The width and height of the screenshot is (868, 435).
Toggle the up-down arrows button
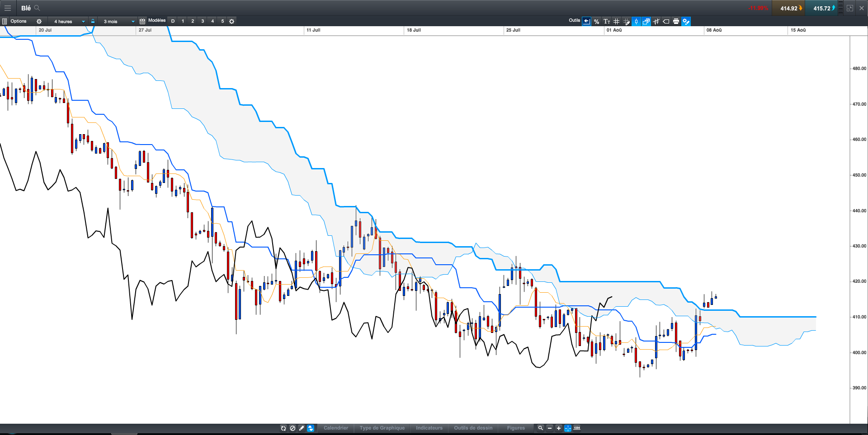[x=311, y=428]
